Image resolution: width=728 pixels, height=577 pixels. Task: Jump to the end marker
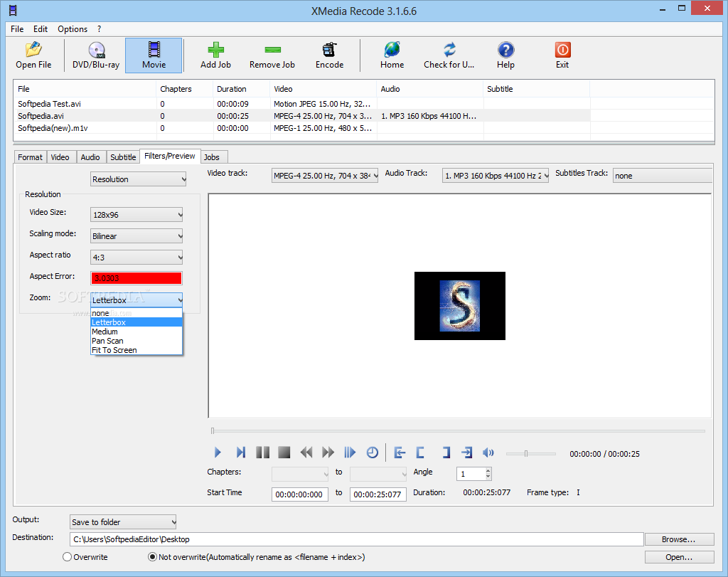click(x=466, y=452)
